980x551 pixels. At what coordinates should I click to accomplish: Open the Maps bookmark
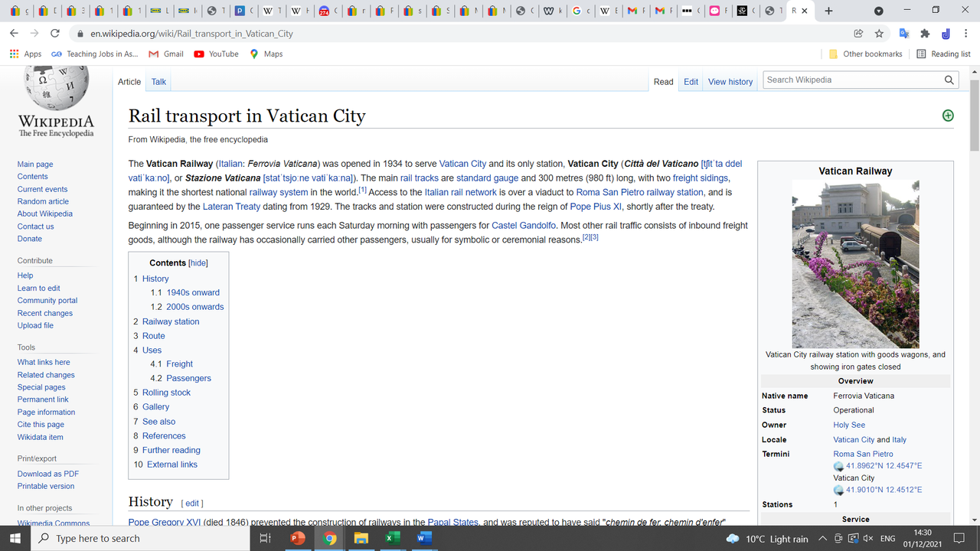point(266,54)
